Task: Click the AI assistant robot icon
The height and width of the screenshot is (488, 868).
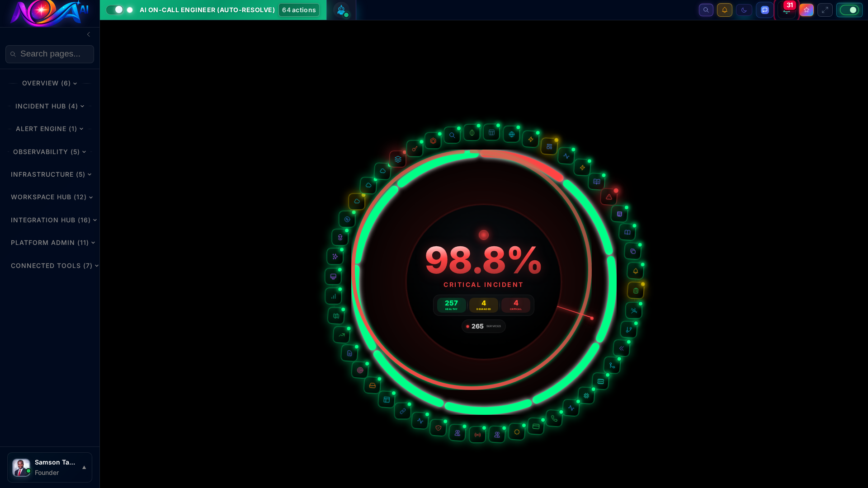Action: pyautogui.click(x=341, y=10)
